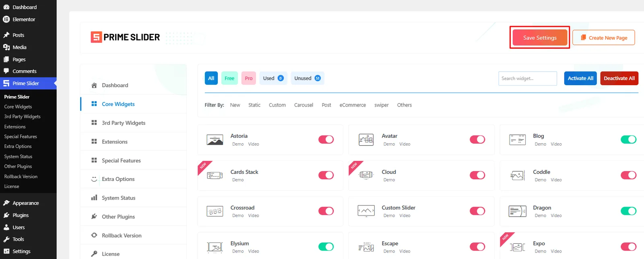
Task: Click the Posts pin icon
Action: tap(6, 35)
